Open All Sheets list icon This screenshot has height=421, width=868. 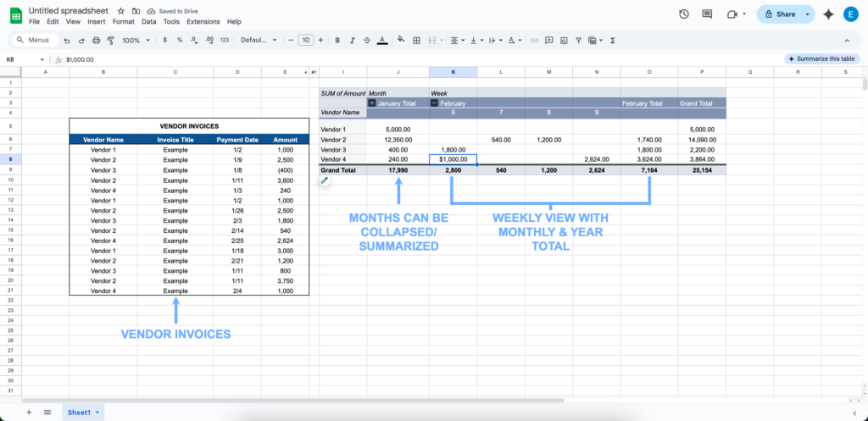pos(47,413)
